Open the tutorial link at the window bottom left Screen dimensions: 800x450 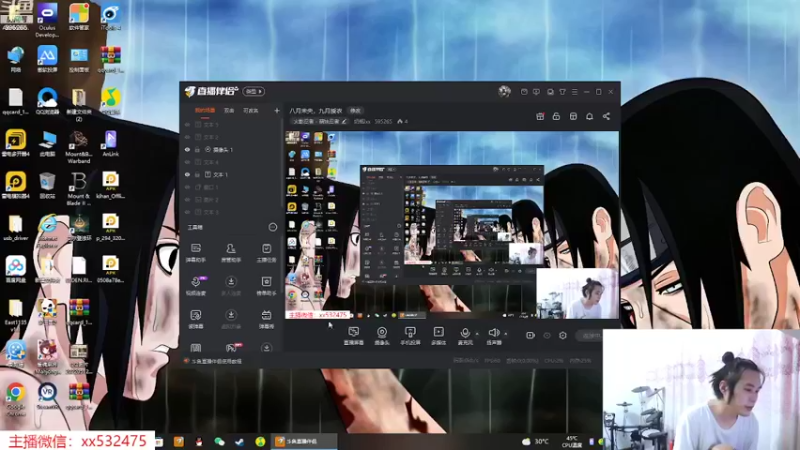click(216, 361)
